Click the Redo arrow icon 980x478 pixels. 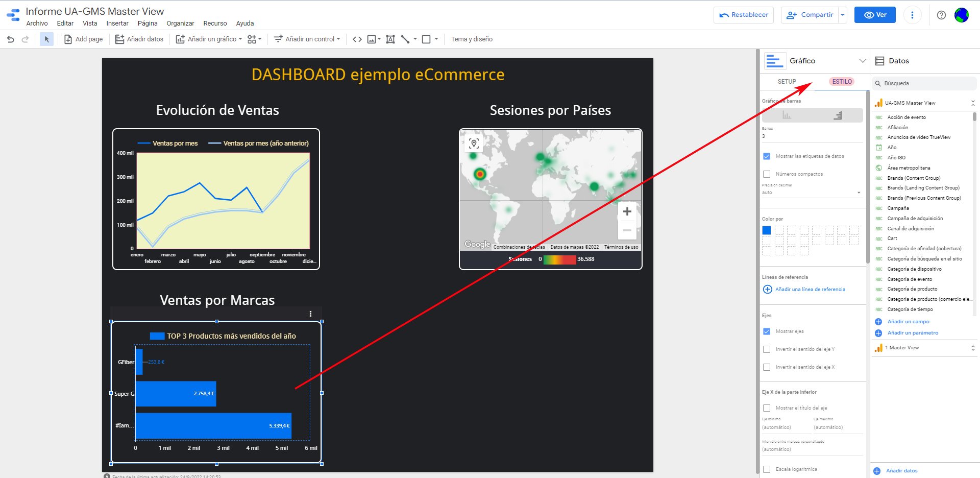pos(25,39)
